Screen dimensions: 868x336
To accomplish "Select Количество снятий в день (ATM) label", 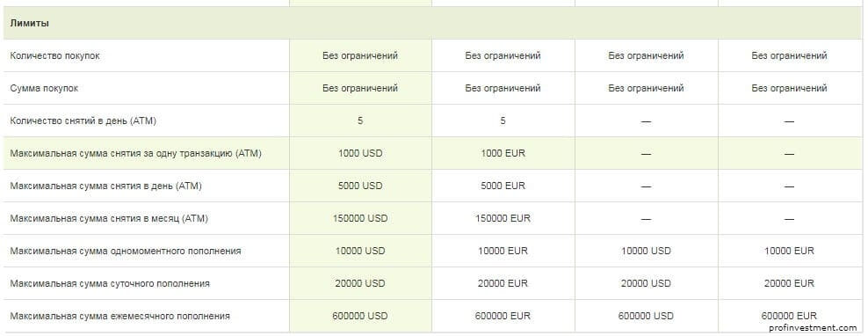I will coord(83,121).
